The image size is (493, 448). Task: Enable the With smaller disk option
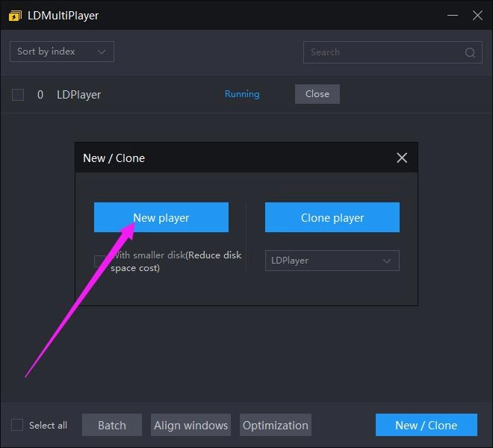[100, 261]
